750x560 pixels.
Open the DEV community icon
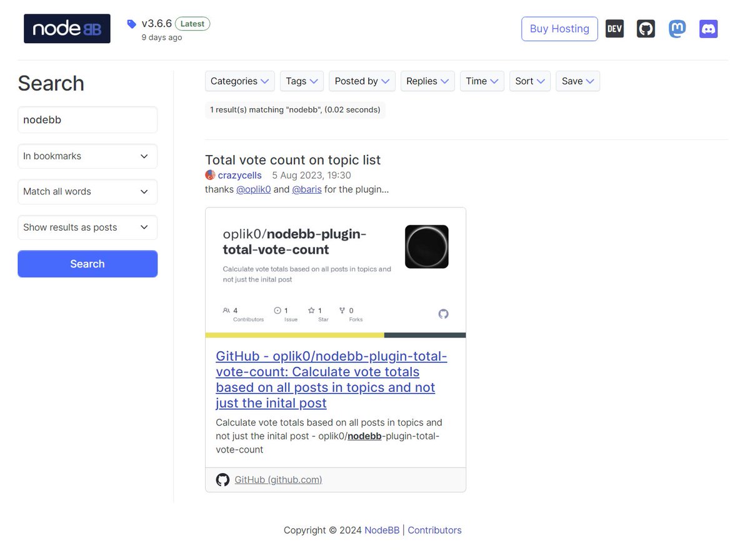pyautogui.click(x=615, y=29)
